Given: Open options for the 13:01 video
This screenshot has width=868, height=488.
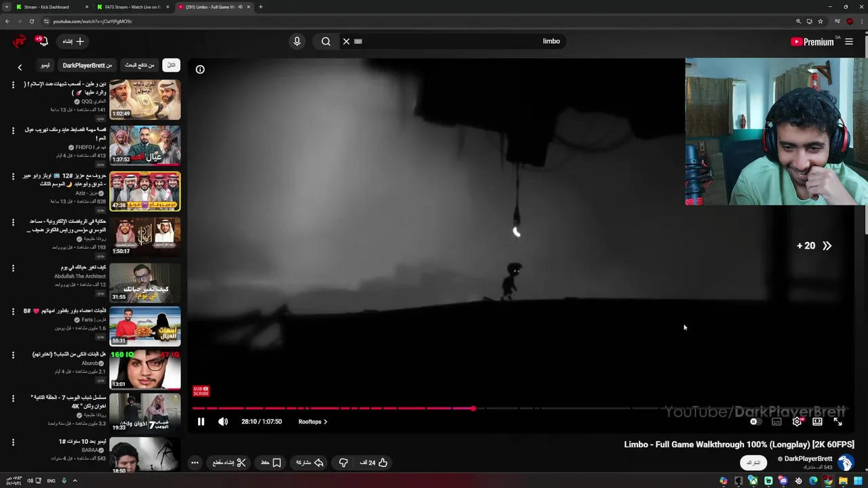Looking at the screenshot, I should [x=13, y=354].
